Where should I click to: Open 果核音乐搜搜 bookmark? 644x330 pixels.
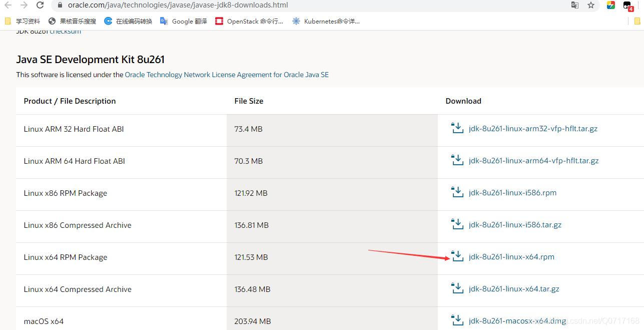pos(72,21)
